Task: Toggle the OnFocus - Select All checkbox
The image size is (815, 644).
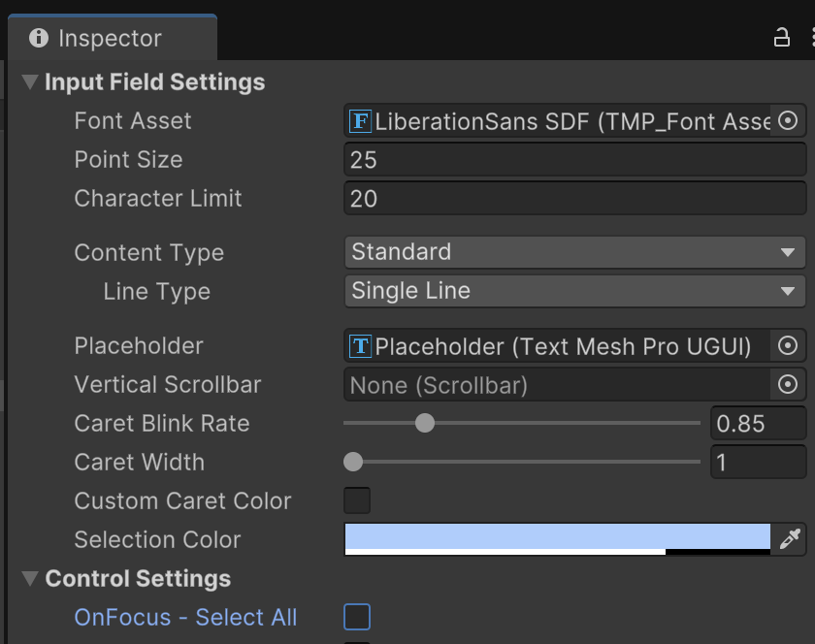Action: tap(357, 617)
